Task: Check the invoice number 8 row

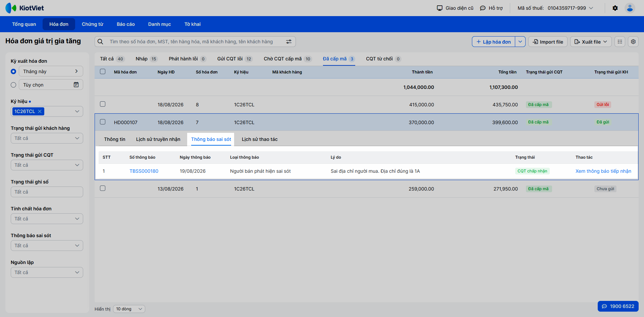Action: pos(103,104)
